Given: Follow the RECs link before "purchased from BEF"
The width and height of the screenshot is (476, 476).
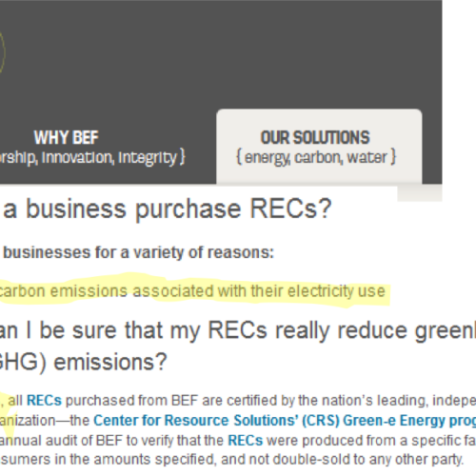Looking at the screenshot, I should pyautogui.click(x=44, y=401).
